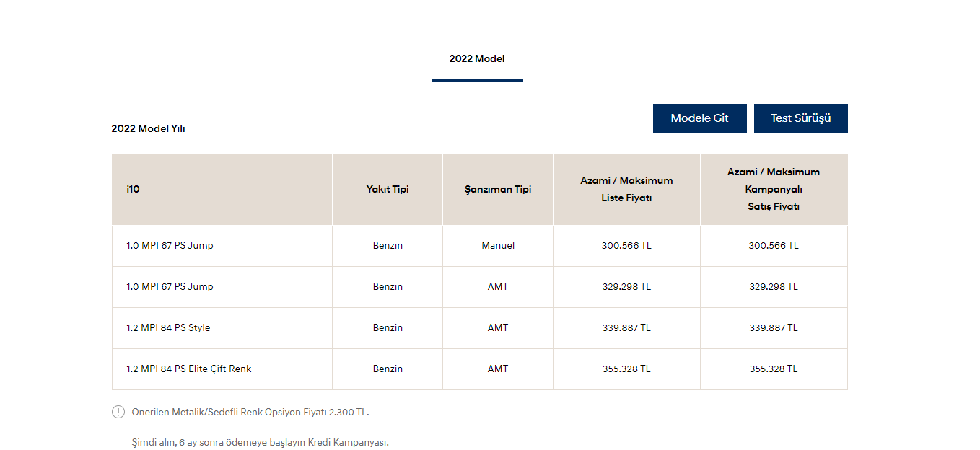Click the Manuel transmission cell
This screenshot has width=980, height=450.
pyautogui.click(x=498, y=245)
